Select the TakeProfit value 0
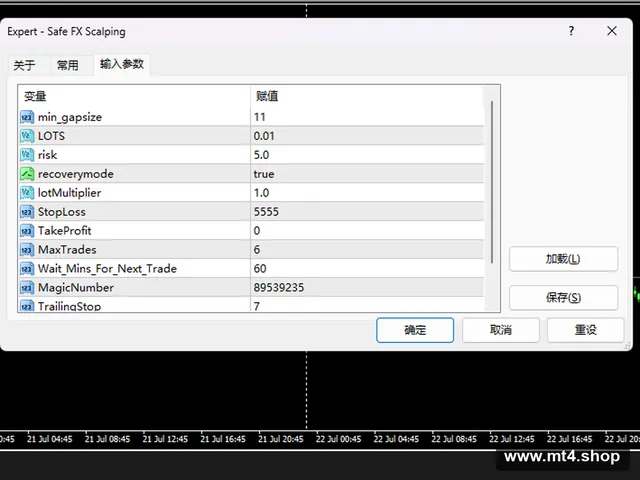This screenshot has width=640, height=480. point(257,231)
